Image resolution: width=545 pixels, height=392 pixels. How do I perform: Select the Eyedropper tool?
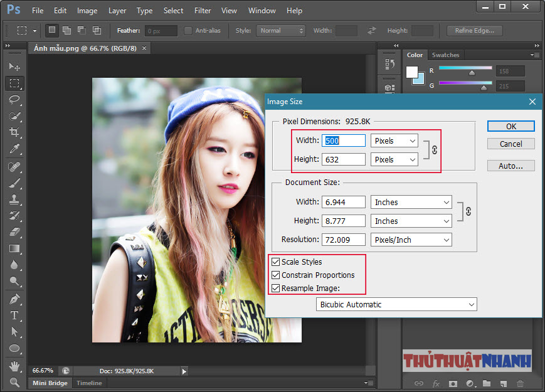pyautogui.click(x=14, y=149)
